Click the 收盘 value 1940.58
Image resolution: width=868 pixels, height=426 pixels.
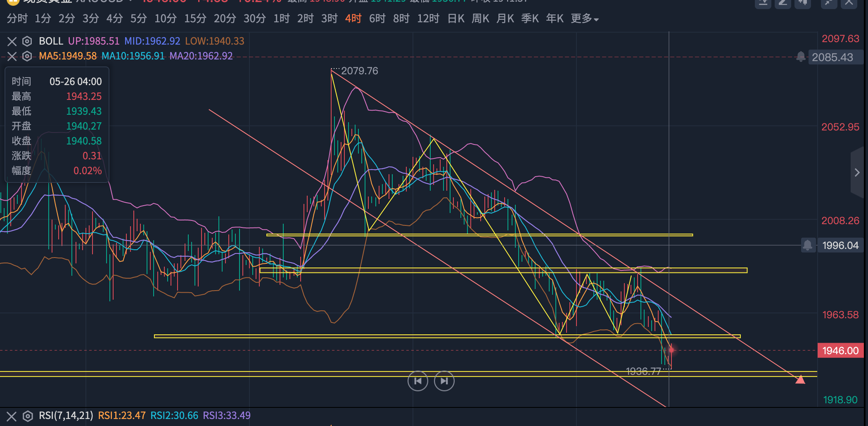tap(84, 141)
